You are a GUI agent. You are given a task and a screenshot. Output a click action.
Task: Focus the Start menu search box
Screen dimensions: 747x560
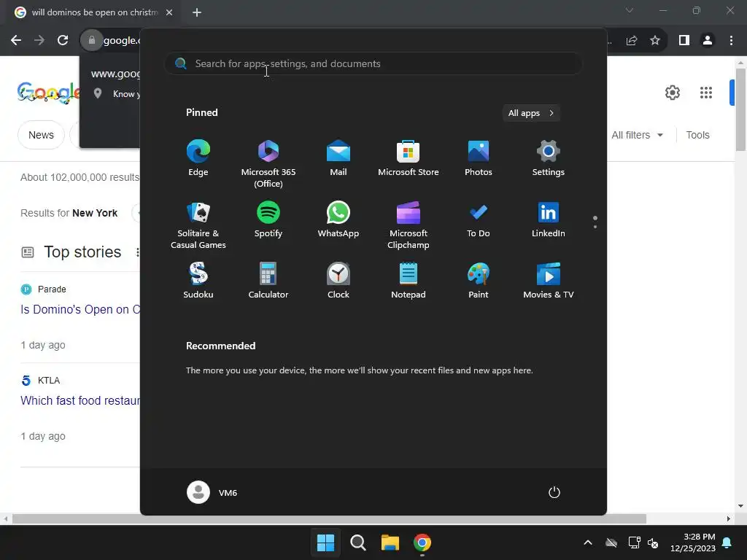[373, 63]
